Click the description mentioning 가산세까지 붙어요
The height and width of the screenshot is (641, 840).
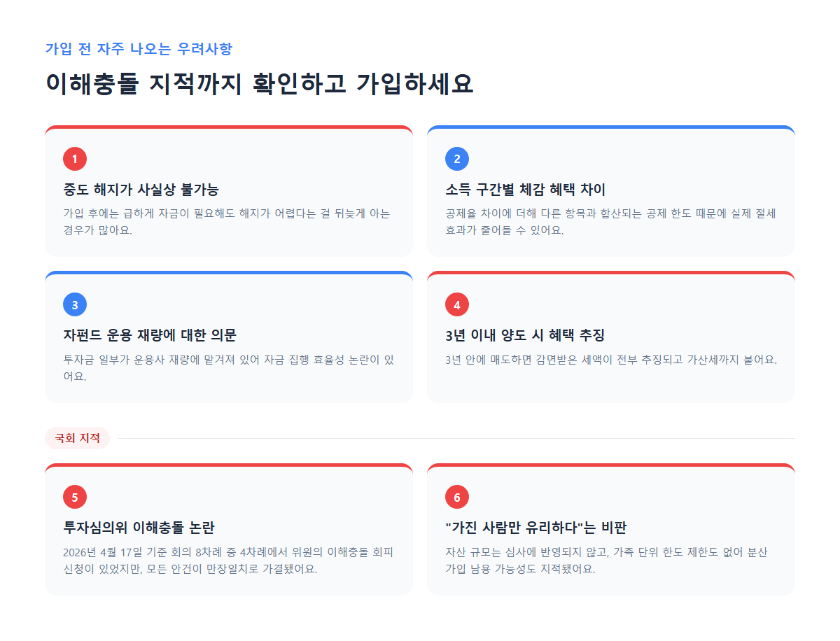coord(611,360)
